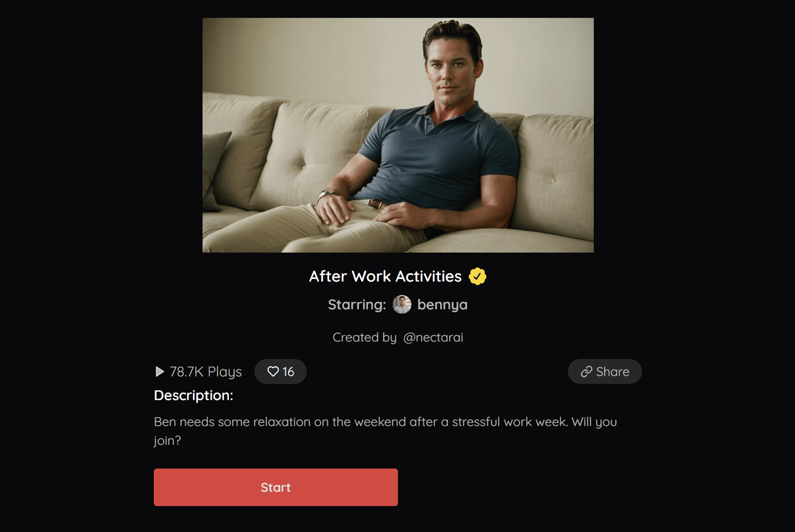Click the heart icon in the like pill
The height and width of the screenshot is (532, 795).
tap(273, 372)
